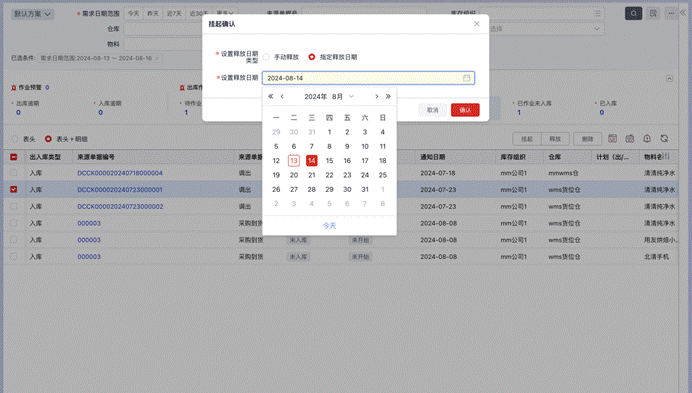692x393 pixels.
Task: Click the 释放 toolbar button
Action: point(555,139)
